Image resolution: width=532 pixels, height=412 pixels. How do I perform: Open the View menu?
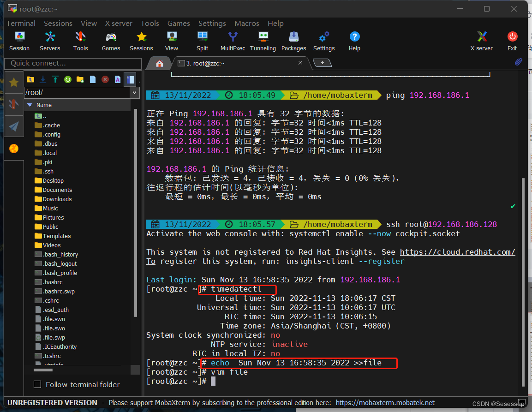pyautogui.click(x=89, y=24)
